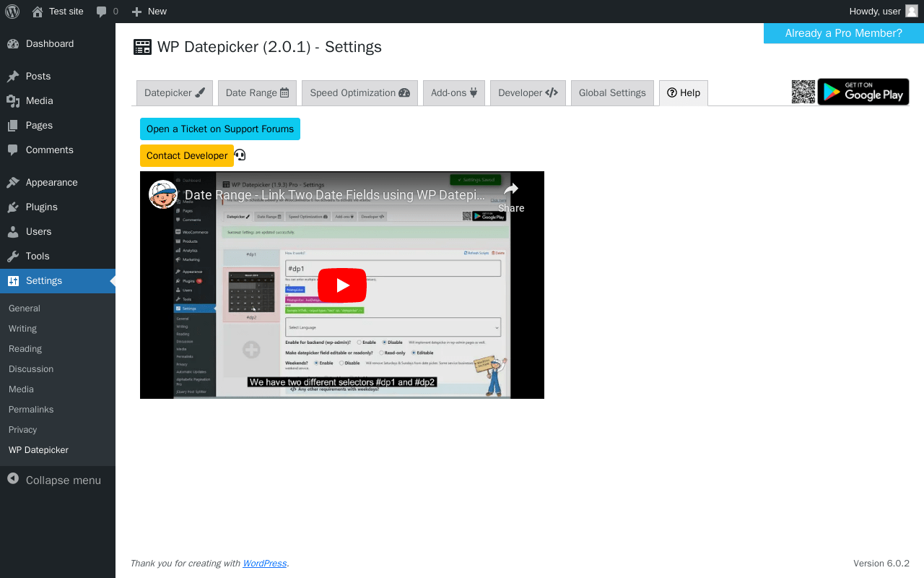Open Writing settings submenu
Viewport: 924px width, 578px height.
click(x=22, y=329)
